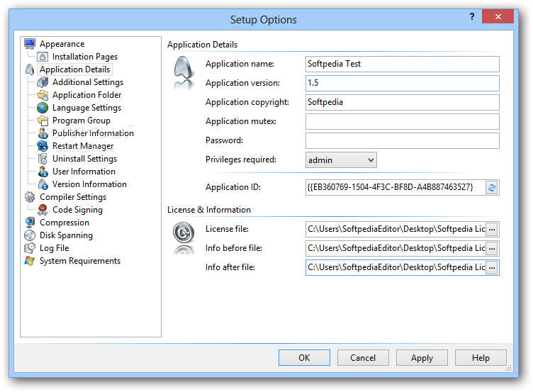
Task: Click the Log File icon
Action: (30, 248)
